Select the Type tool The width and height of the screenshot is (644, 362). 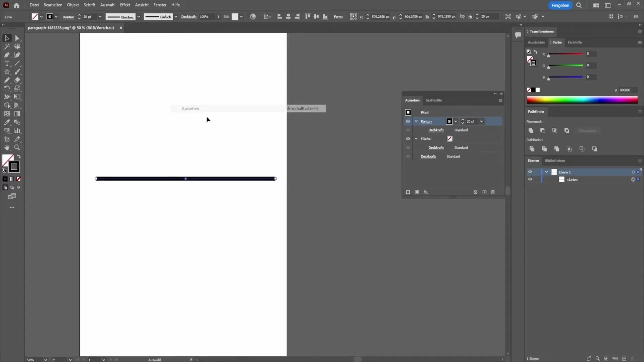coord(7,63)
